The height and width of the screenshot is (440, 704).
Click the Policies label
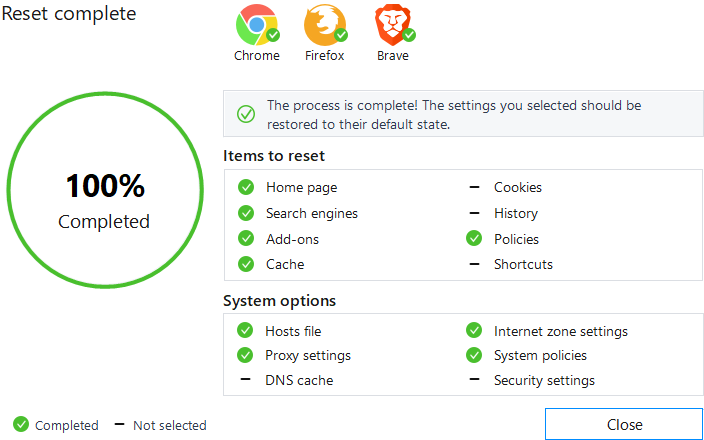pos(516,239)
